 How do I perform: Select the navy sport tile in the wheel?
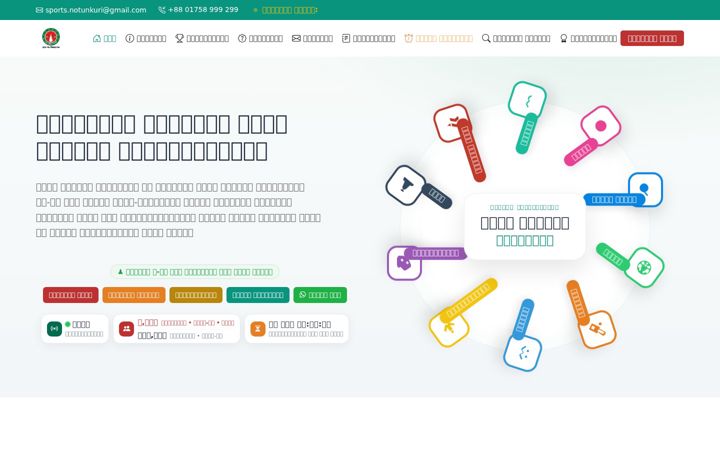405,185
